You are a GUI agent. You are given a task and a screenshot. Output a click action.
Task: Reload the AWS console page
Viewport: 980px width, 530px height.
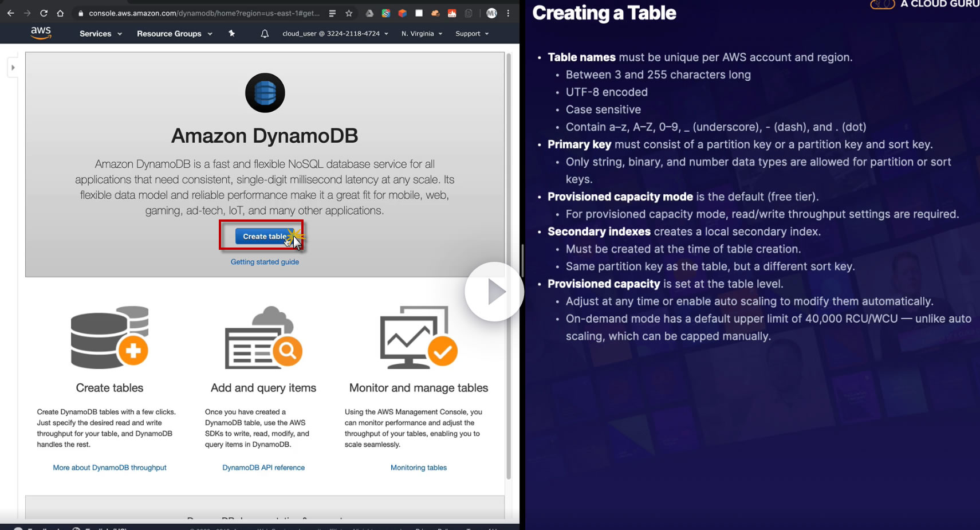click(x=44, y=13)
